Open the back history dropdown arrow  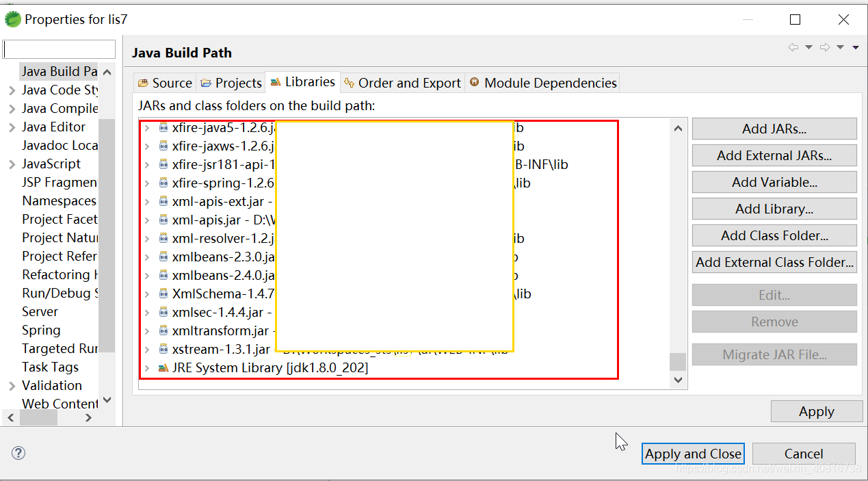coord(808,47)
